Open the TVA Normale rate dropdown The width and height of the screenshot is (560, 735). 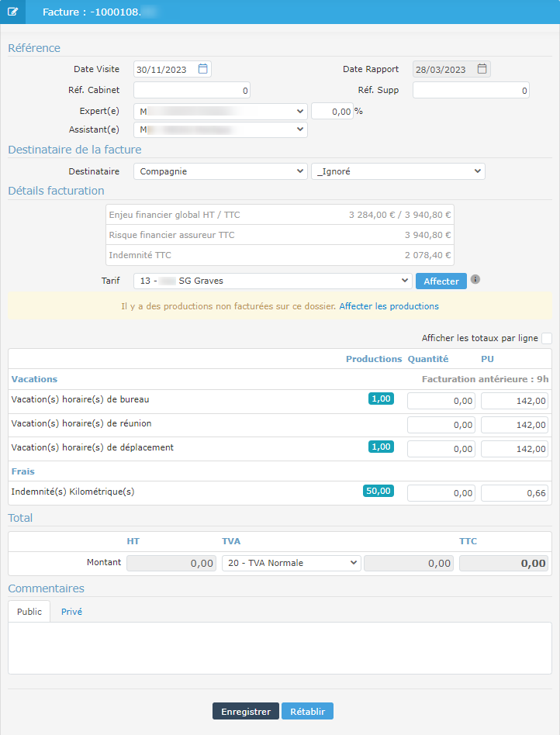click(x=291, y=563)
